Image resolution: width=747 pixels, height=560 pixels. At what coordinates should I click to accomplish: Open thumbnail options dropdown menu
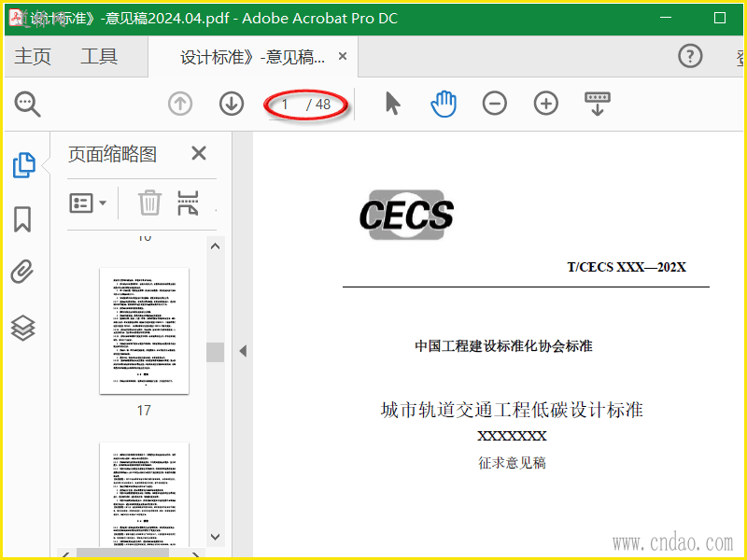tap(88, 203)
